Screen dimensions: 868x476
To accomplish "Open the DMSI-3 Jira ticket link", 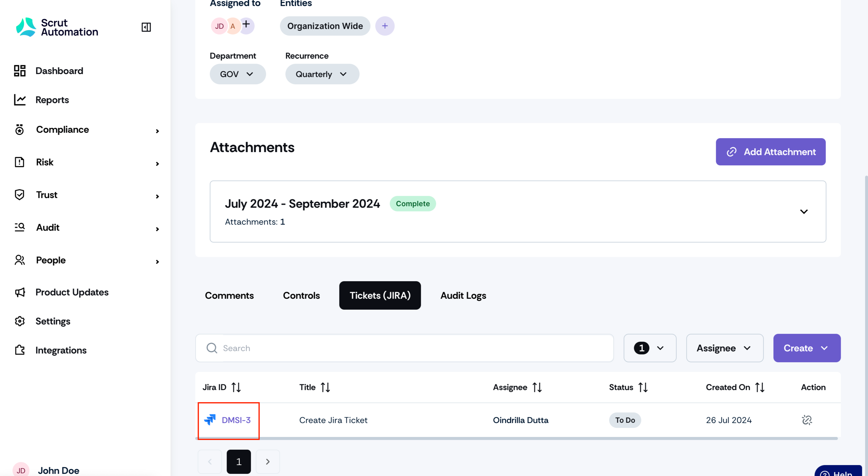I will pyautogui.click(x=236, y=420).
